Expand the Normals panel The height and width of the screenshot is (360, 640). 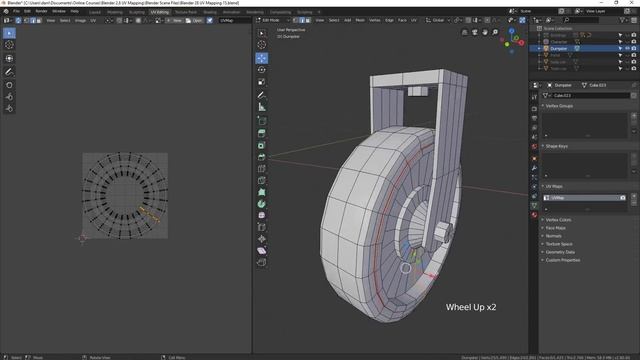click(553, 236)
